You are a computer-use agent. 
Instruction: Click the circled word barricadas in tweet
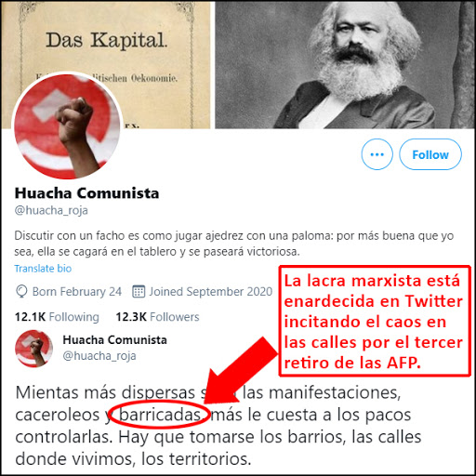pos(160,415)
